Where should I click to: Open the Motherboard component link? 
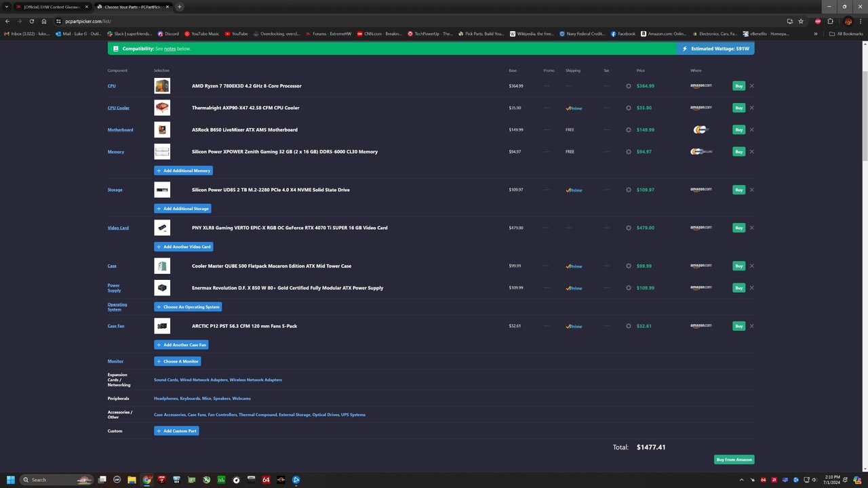[x=120, y=129]
